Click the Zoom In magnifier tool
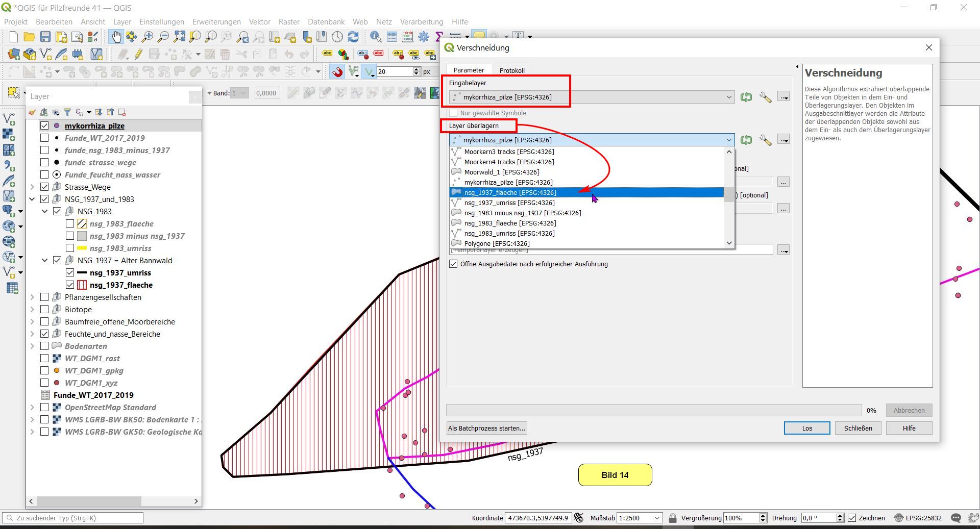Screen dimensions: 980x529 (x=148, y=37)
